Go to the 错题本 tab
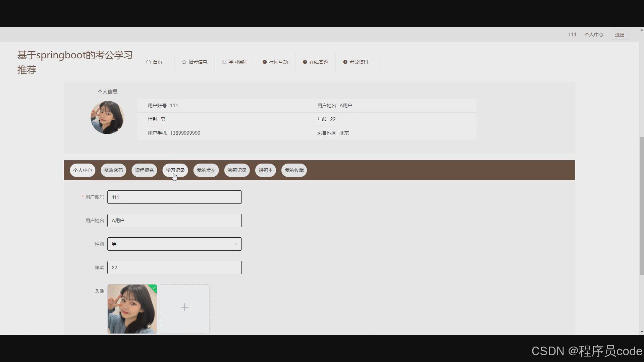 [265, 170]
